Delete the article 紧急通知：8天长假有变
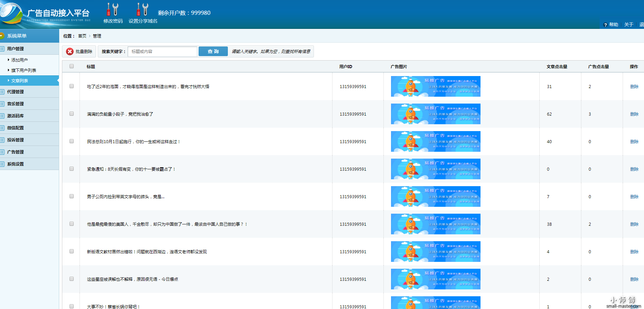The width and height of the screenshot is (644, 309). [x=634, y=169]
